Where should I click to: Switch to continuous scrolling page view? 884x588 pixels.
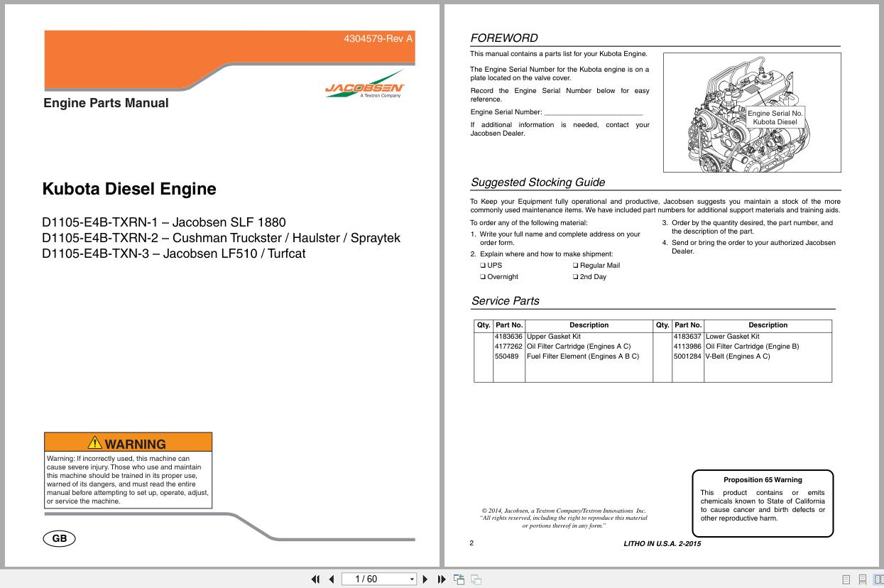tap(863, 579)
